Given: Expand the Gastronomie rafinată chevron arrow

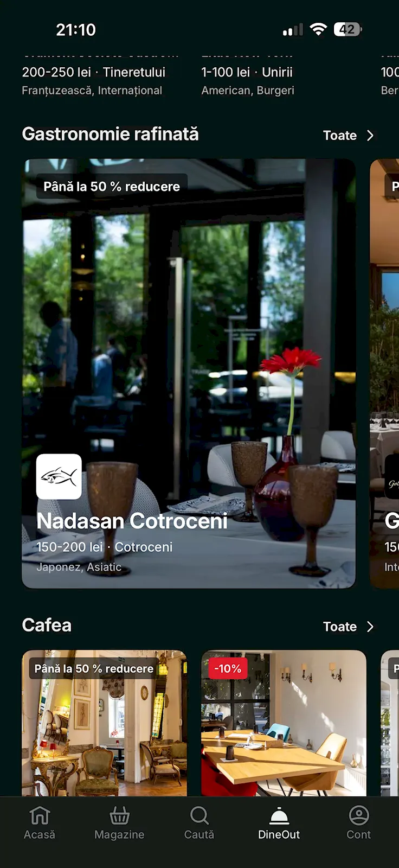Looking at the screenshot, I should [370, 136].
